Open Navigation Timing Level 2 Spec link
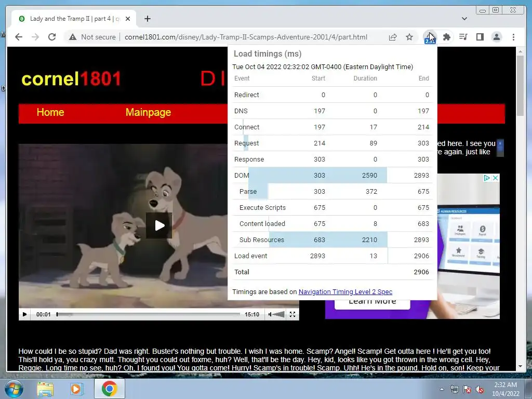 pos(345,292)
